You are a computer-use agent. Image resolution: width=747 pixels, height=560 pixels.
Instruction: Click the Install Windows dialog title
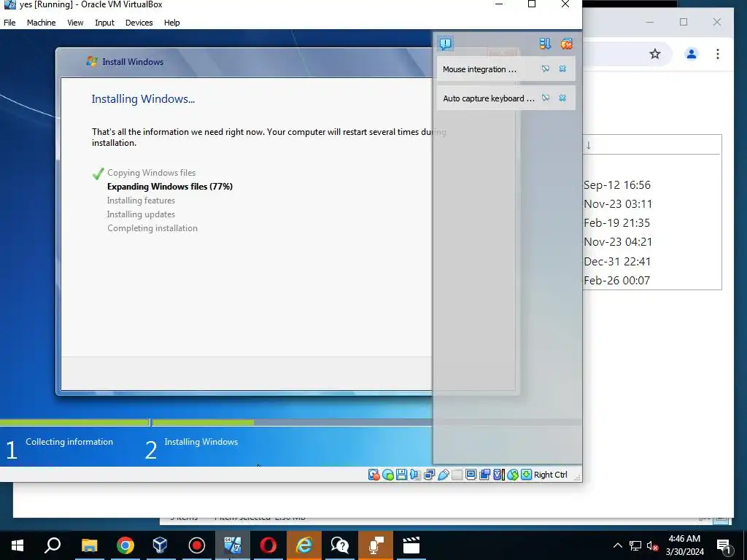pos(133,62)
